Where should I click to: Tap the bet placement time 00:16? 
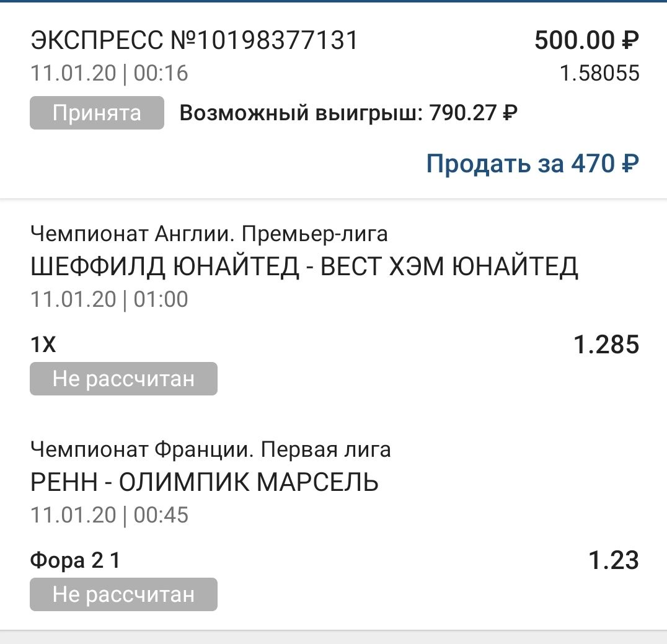161,74
